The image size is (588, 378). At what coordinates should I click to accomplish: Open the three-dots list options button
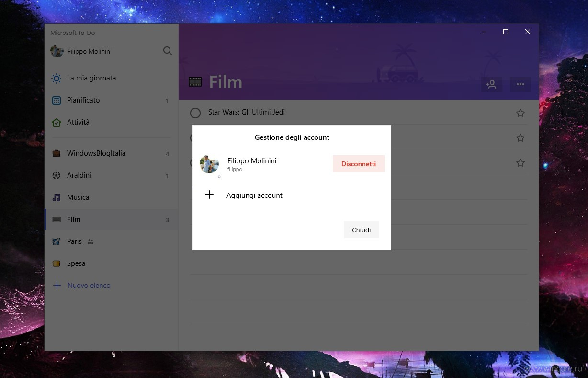coord(520,84)
